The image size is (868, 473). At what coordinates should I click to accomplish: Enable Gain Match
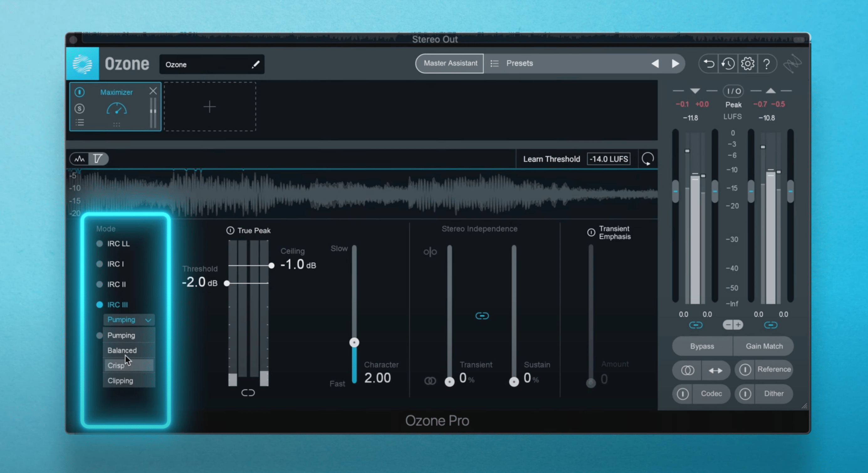(x=764, y=346)
